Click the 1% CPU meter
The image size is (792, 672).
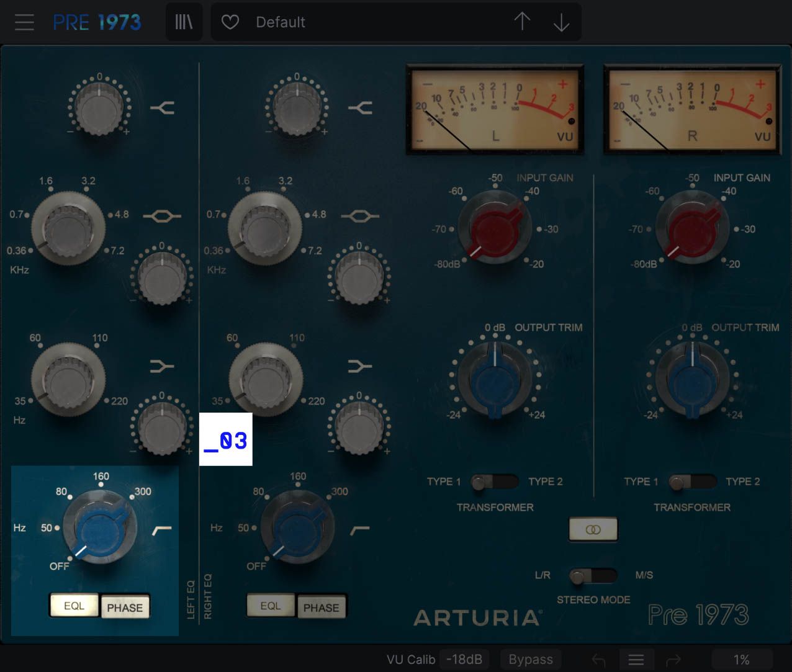coord(742,660)
